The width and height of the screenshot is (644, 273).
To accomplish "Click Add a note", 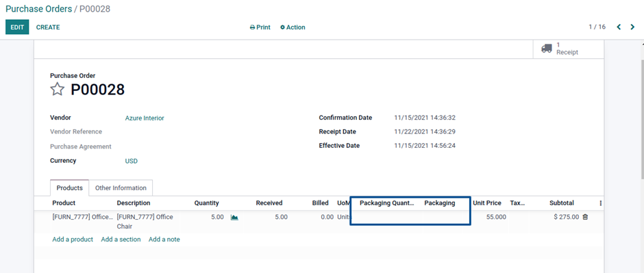I will click(x=164, y=239).
